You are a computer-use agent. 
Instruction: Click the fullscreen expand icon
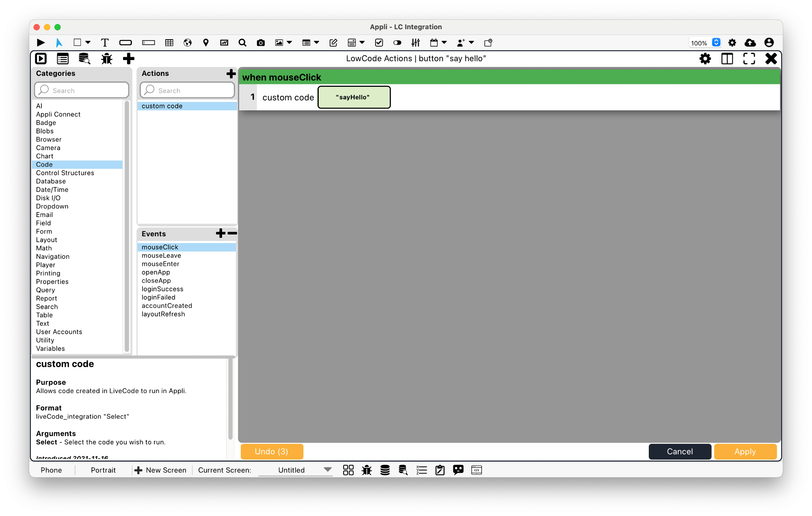pyautogui.click(x=749, y=59)
